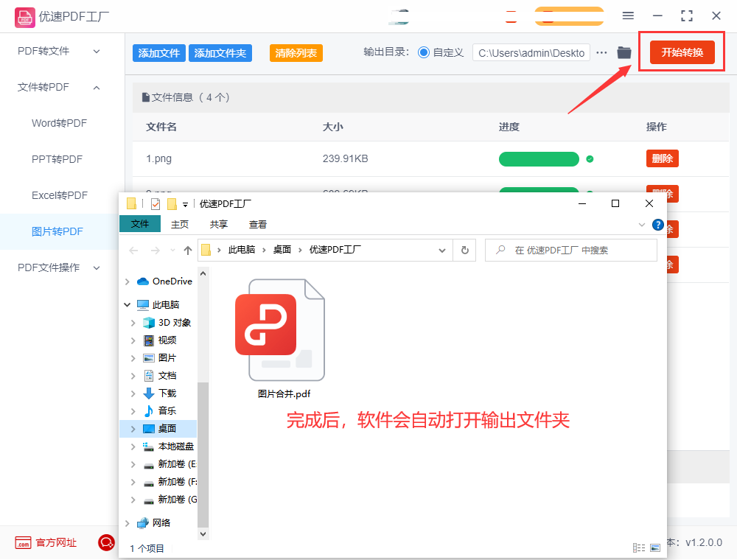Expand the 桌面 tree node arrow
This screenshot has width=737, height=560.
133,429
